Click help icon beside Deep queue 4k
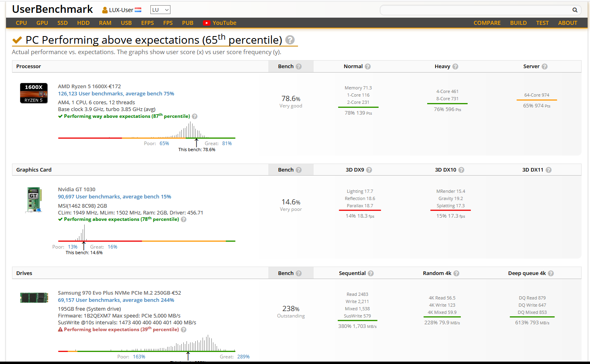The image size is (590, 364). pos(551,273)
